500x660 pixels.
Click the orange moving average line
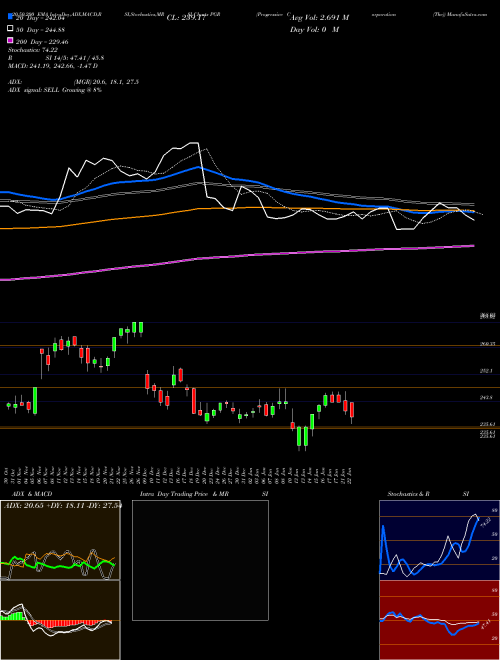point(237,208)
